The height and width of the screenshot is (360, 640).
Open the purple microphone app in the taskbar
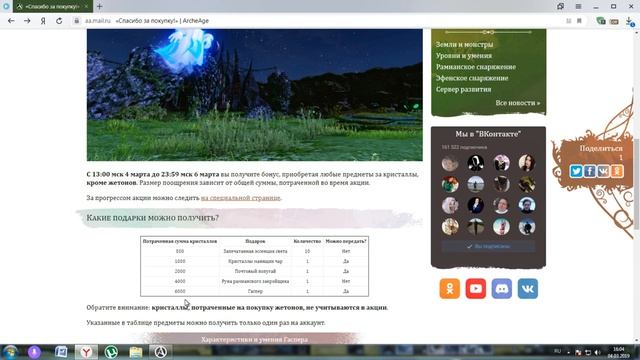34,352
